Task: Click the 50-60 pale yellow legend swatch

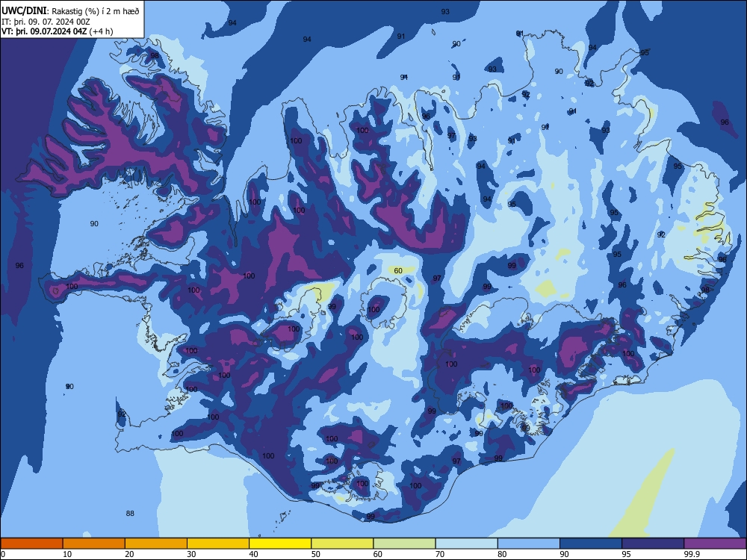Action: [x=342, y=544]
